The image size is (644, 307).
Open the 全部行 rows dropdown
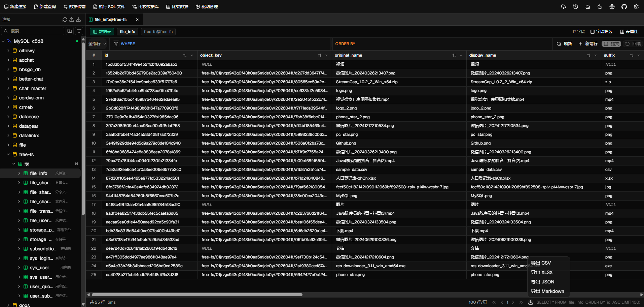97,44
